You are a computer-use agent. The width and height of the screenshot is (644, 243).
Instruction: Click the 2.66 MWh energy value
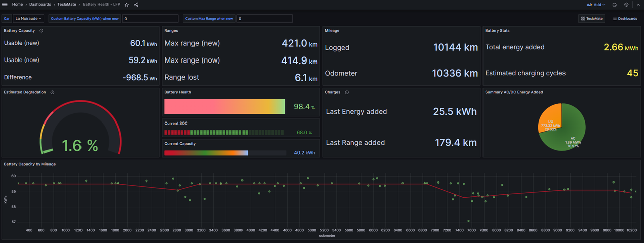tap(621, 47)
